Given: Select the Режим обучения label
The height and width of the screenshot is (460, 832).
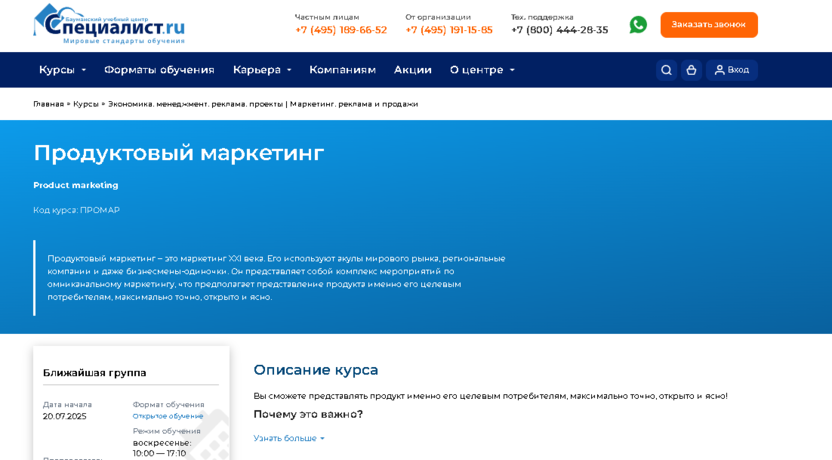Looking at the screenshot, I should 167,431.
